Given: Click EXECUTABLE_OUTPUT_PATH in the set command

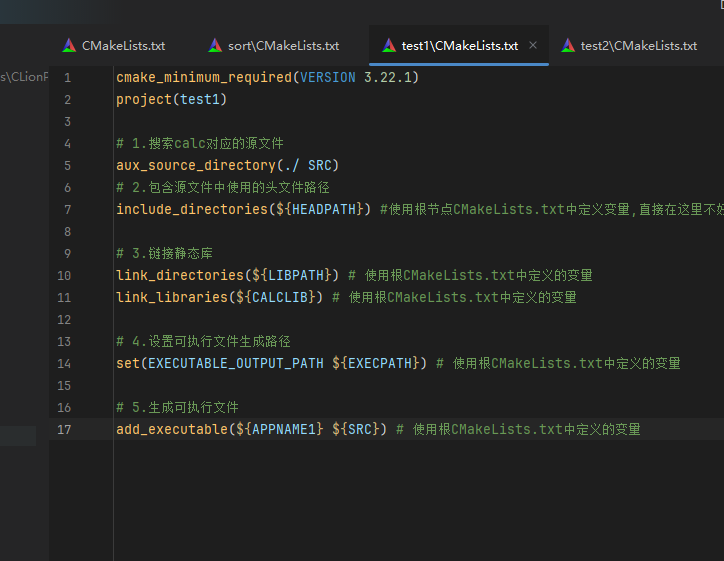Looking at the screenshot, I should pyautogui.click(x=235, y=364).
